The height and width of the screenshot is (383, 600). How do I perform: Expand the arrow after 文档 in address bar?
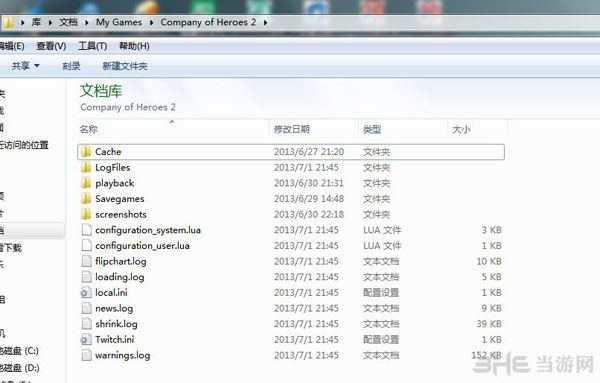pyautogui.click(x=87, y=23)
